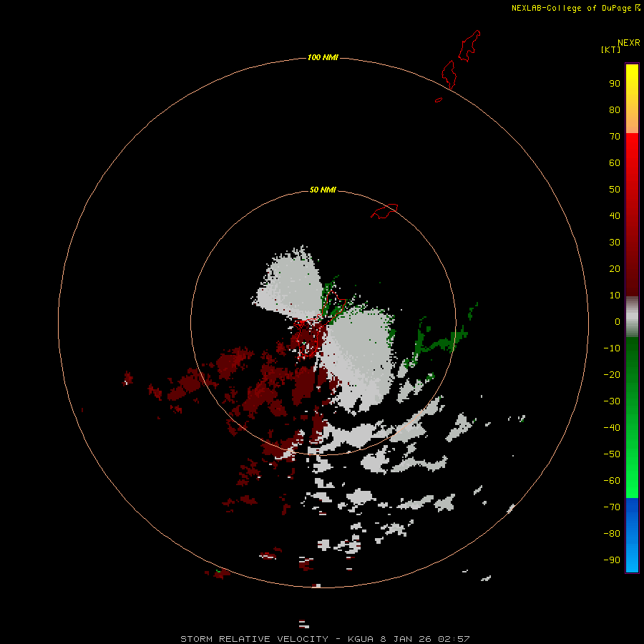The width and height of the screenshot is (644, 644).
Task: Click the -40 value on the velocity scale
Action: [612, 428]
